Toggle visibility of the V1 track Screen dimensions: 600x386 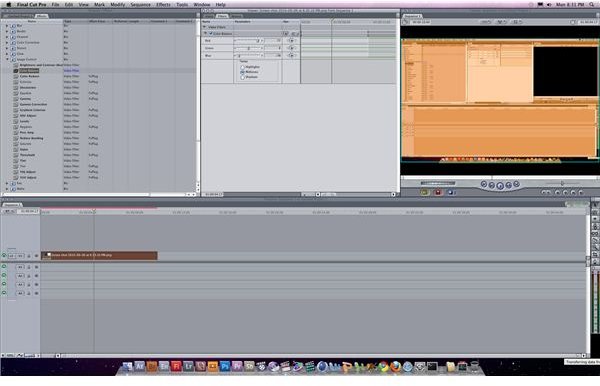[x=4, y=256]
